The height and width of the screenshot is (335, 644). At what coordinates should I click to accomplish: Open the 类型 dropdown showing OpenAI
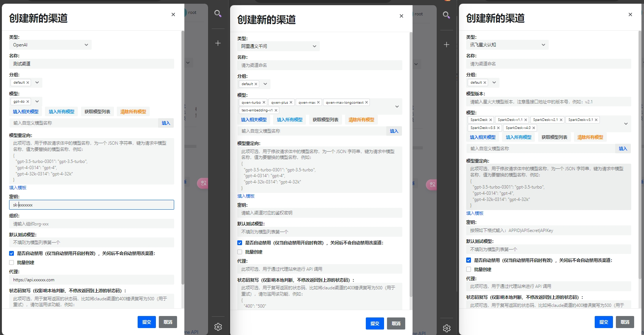point(50,45)
